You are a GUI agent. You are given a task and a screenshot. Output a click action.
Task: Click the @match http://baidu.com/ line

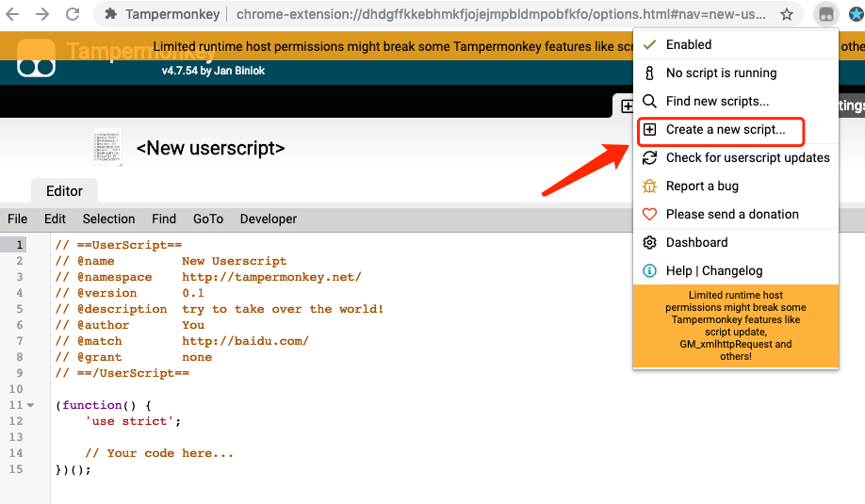[182, 341]
